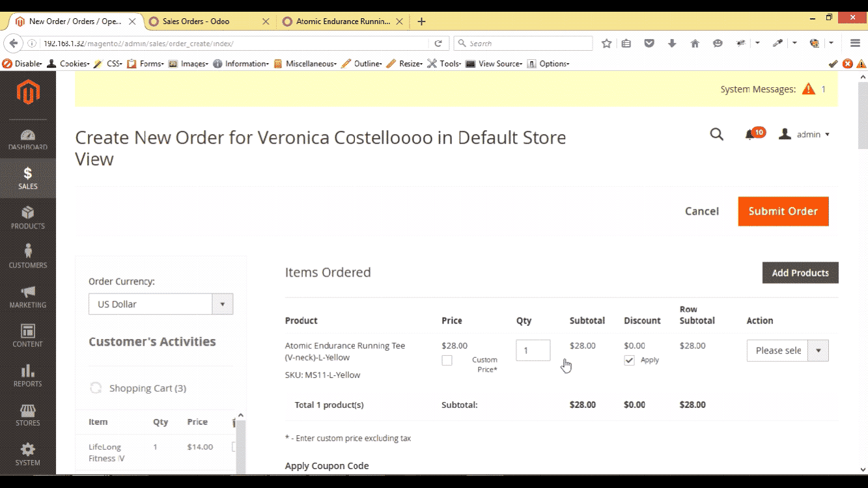This screenshot has height=488, width=868.
Task: Click the System Messages warning triangle
Action: [808, 89]
